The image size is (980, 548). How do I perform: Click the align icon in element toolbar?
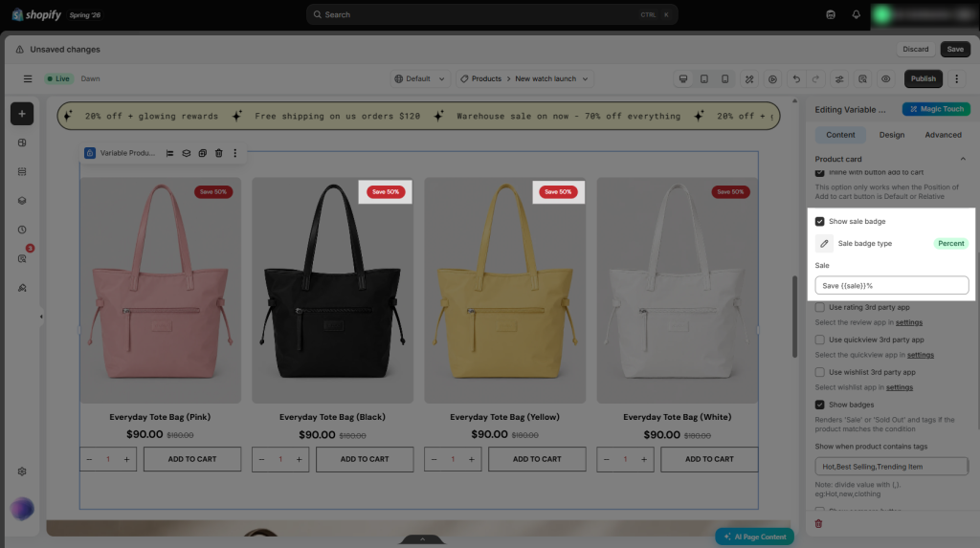pyautogui.click(x=170, y=153)
